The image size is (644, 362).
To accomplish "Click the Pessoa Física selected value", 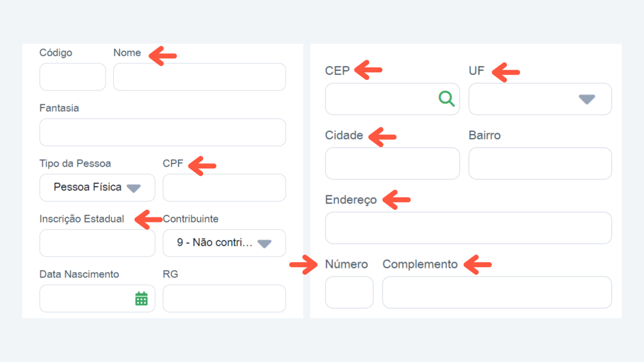I will pos(87,187).
